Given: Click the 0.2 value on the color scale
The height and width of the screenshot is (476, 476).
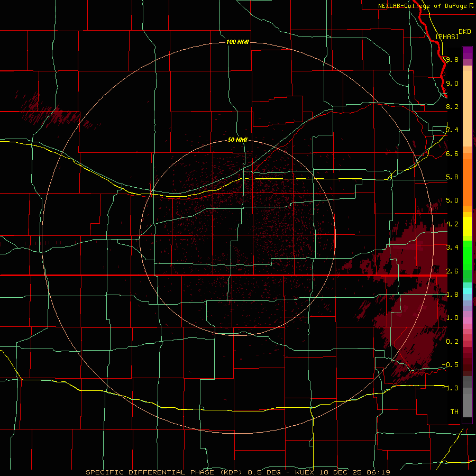Looking at the screenshot, I should click(452, 341).
